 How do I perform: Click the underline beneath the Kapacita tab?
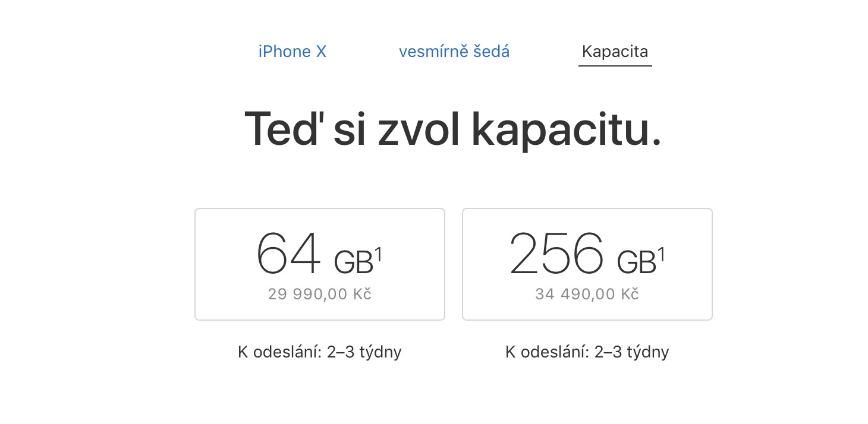[x=615, y=65]
